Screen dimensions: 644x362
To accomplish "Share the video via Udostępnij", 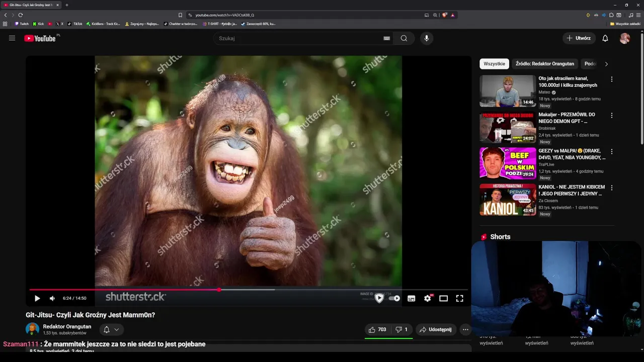I will pyautogui.click(x=436, y=330).
